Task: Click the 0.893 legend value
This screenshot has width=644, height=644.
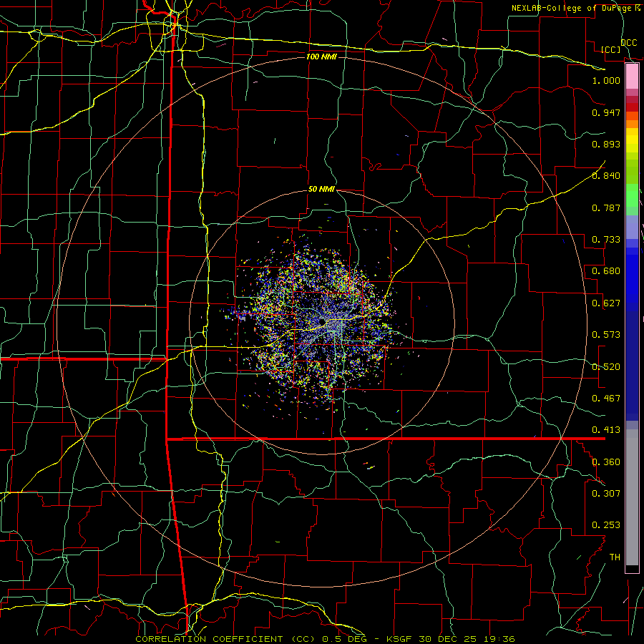Action: coord(606,144)
